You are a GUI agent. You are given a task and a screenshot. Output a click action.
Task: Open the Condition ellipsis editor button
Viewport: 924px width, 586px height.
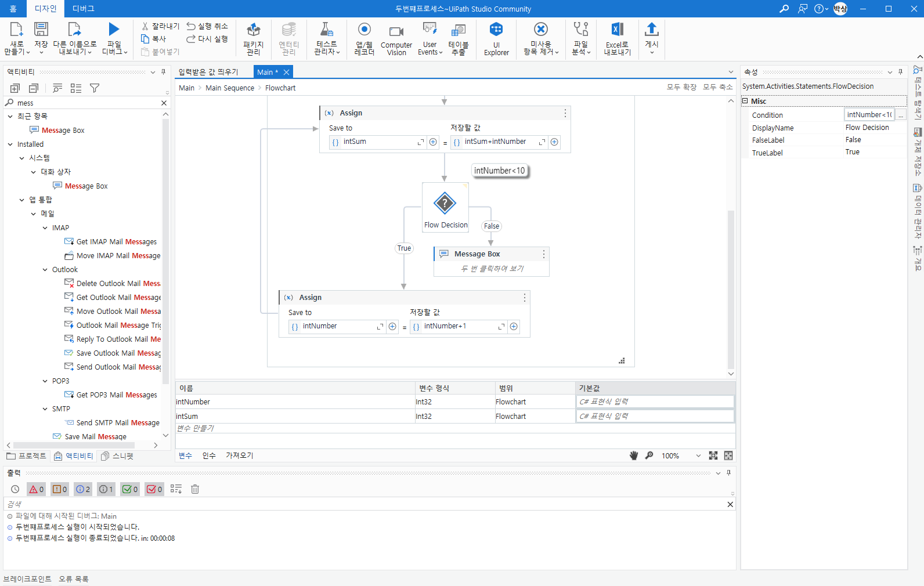901,115
